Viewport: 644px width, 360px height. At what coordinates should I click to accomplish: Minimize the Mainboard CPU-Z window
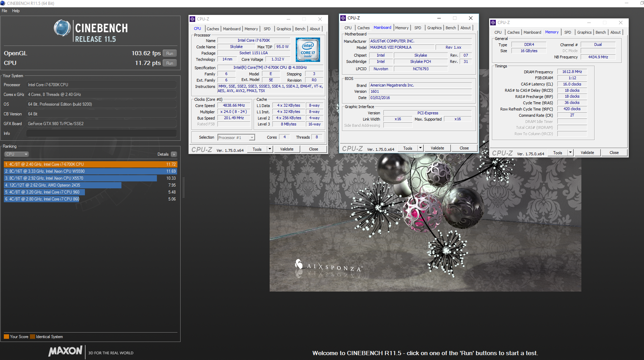click(x=439, y=18)
